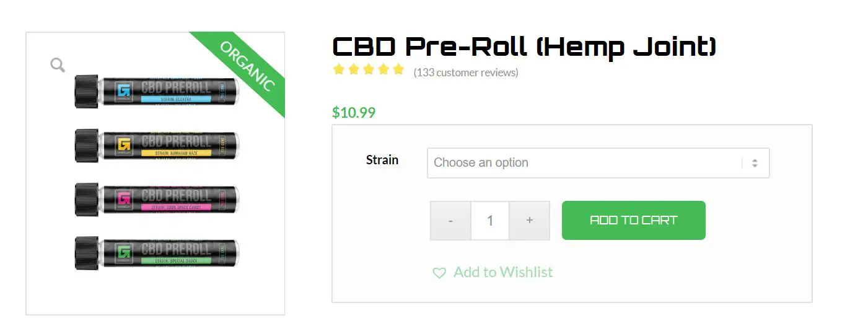Click the yellow Hawaiian Haze preroll tube
Viewport: 868px width, 318px height.
(157, 146)
